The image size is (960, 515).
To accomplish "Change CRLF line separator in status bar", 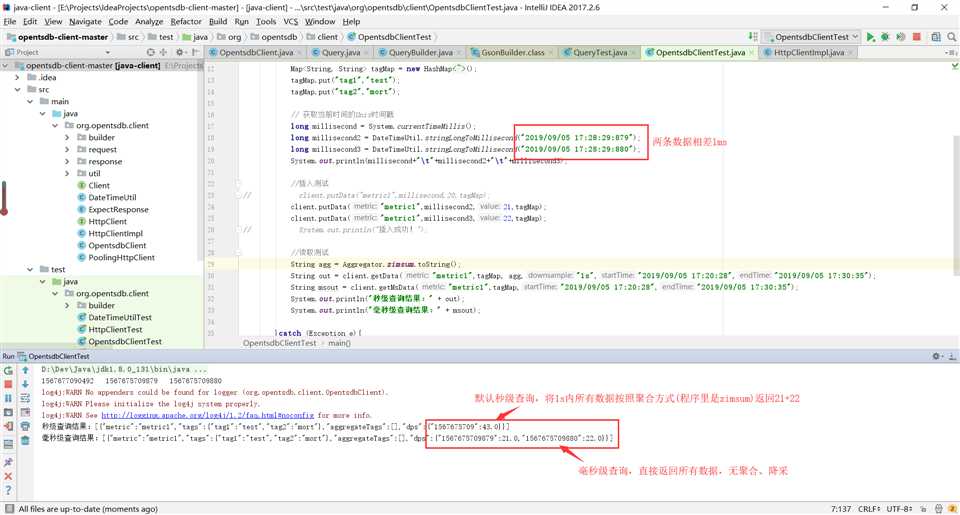I will 869,509.
